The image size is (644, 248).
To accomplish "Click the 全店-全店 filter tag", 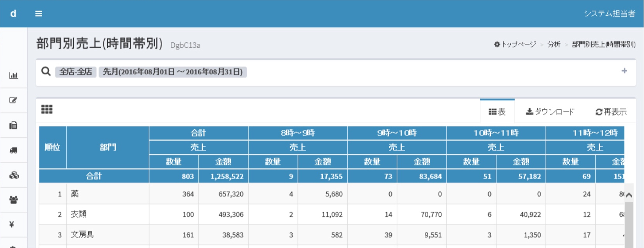I will 76,72.
